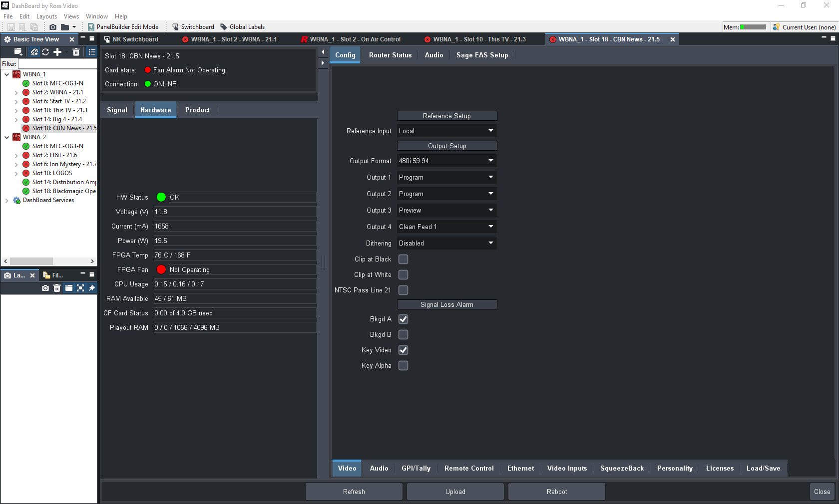
Task: Switch to the Product tab
Action: pos(197,110)
